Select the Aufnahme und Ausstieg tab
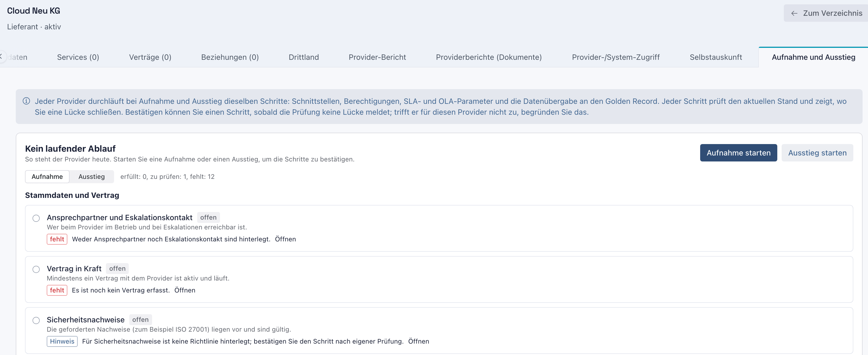 [x=813, y=57]
